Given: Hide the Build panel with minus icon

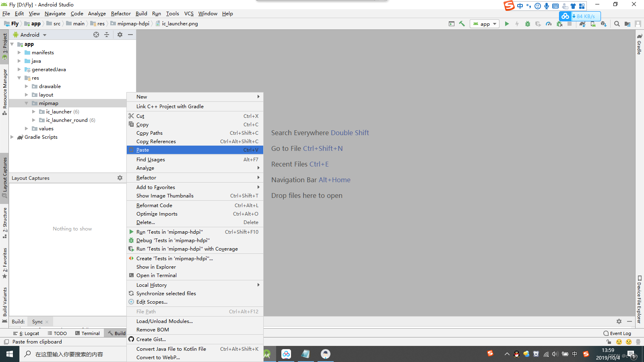Looking at the screenshot, I should 630,321.
